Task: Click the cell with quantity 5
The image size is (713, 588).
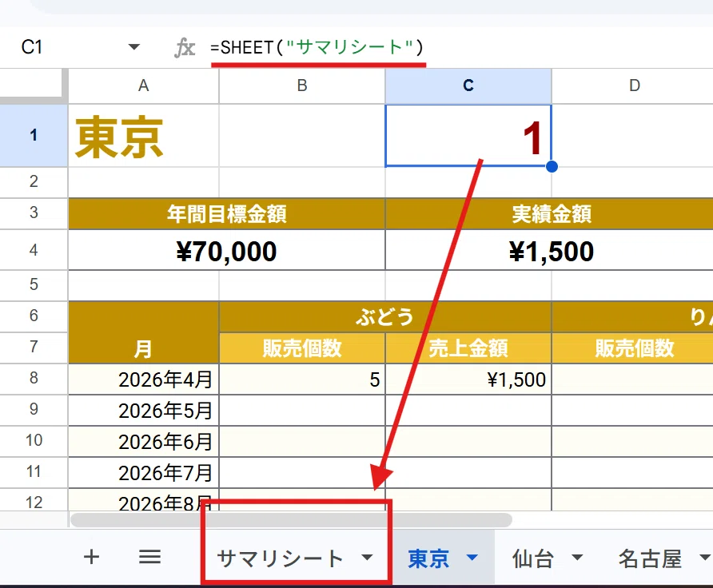Action: [x=302, y=379]
